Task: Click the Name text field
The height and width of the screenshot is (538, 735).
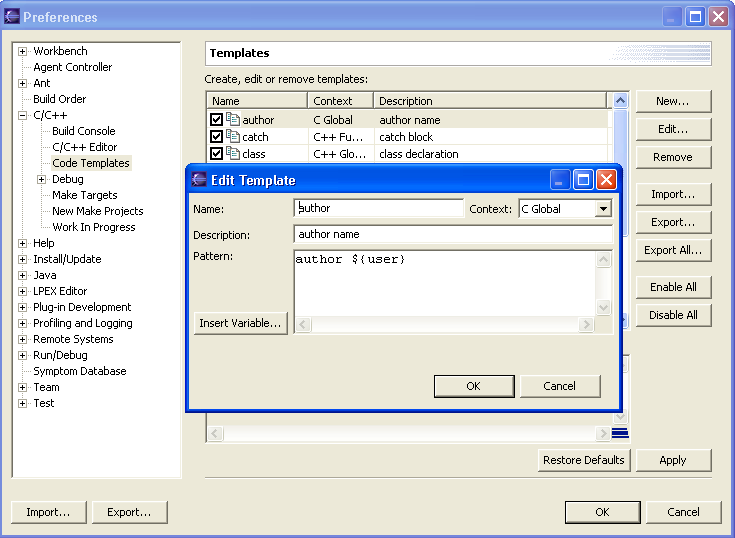Action: tap(379, 208)
